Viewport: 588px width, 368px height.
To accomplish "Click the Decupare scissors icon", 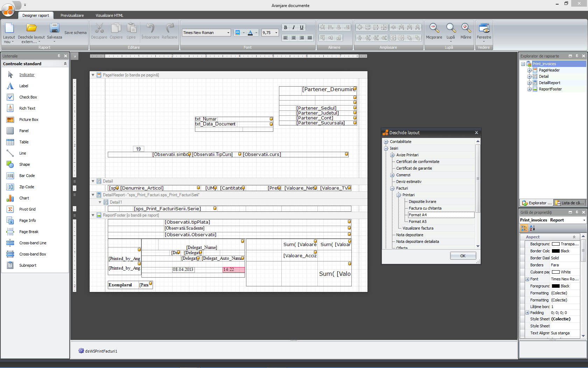I will (x=99, y=28).
